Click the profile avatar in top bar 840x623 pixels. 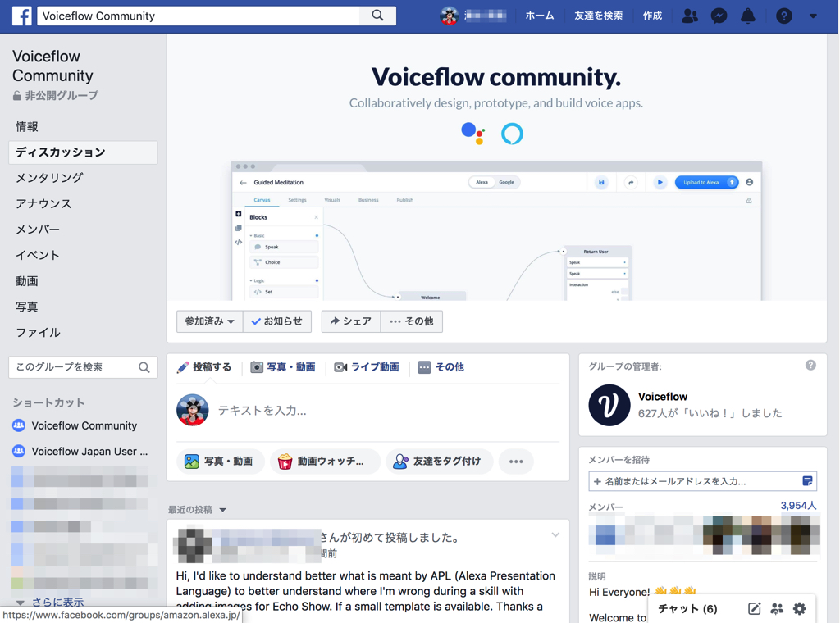tap(449, 16)
